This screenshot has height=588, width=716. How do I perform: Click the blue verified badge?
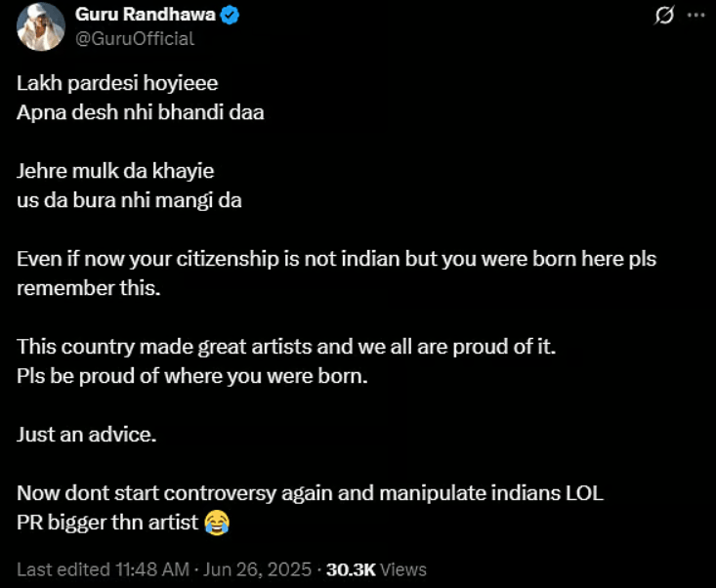230,15
